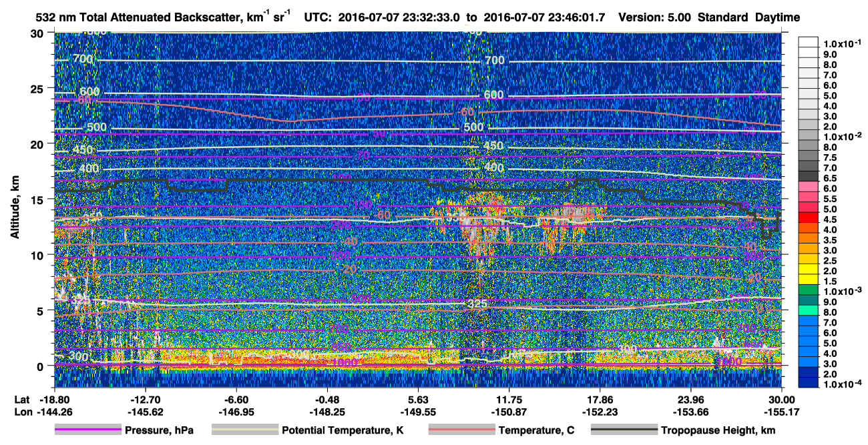The height and width of the screenshot is (445, 868).
Task: Click the longitude value -145.62
Action: pyautogui.click(x=145, y=412)
